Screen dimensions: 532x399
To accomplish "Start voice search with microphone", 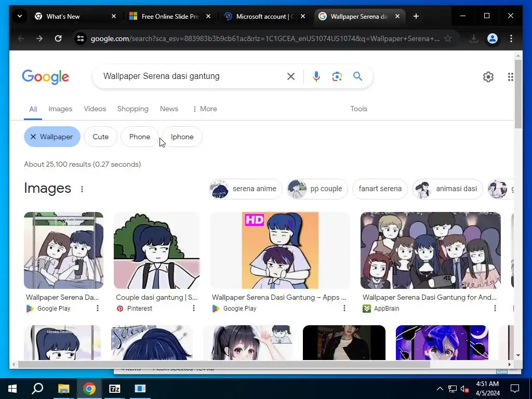I will [x=316, y=76].
